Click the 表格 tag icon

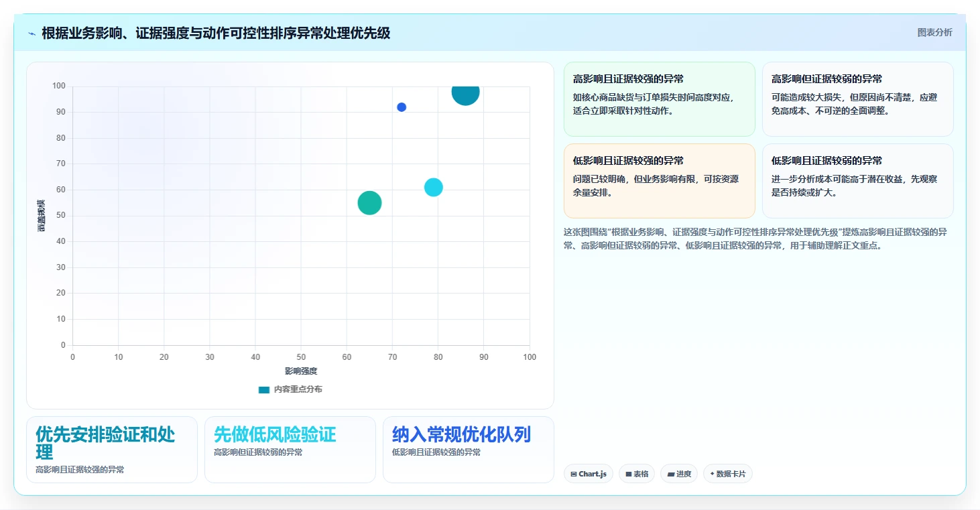tap(629, 474)
